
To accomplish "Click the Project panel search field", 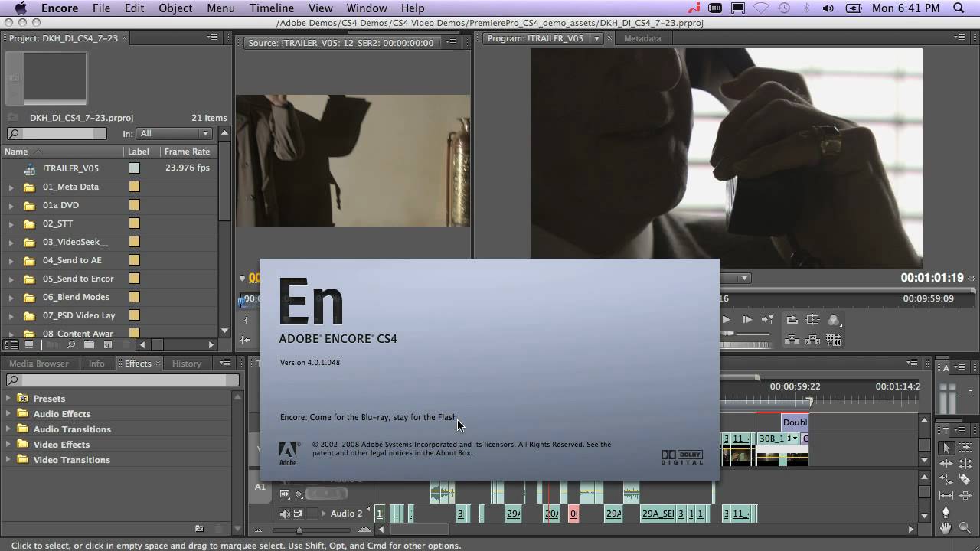I will click(x=57, y=133).
